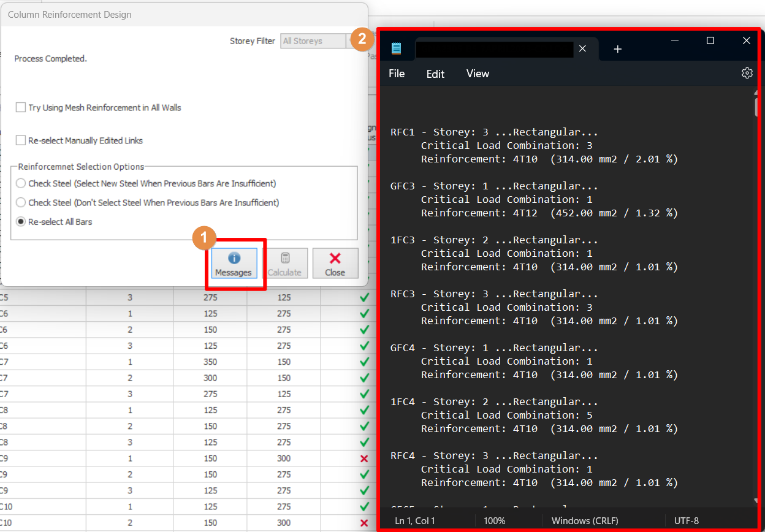This screenshot has width=765, height=532.
Task: Choose Re-select All Bars radio button
Action: tap(21, 222)
